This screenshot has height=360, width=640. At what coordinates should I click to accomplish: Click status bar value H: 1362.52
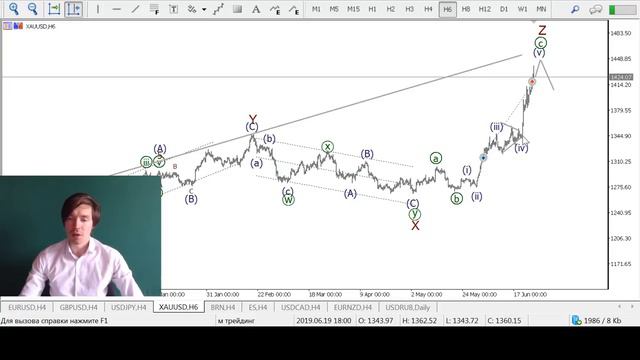click(420, 321)
